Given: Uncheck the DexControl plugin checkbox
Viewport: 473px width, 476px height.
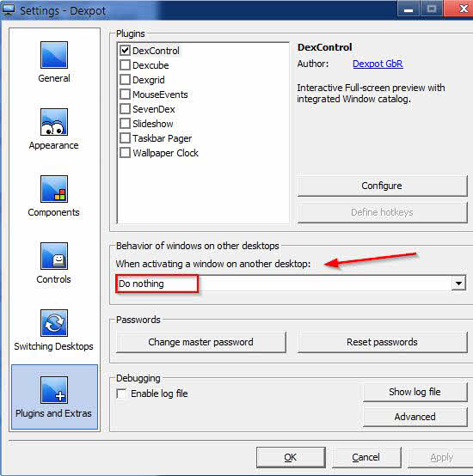Looking at the screenshot, I should (125, 51).
